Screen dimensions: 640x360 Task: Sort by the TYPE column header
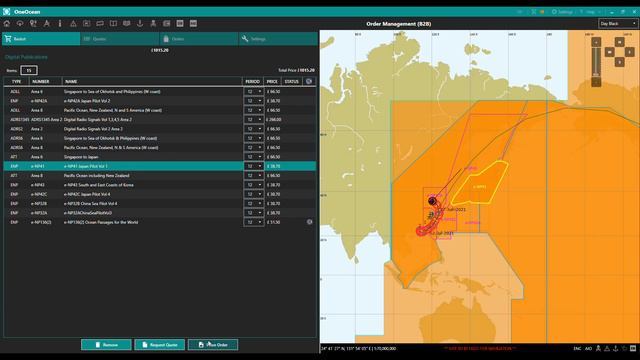[16, 82]
